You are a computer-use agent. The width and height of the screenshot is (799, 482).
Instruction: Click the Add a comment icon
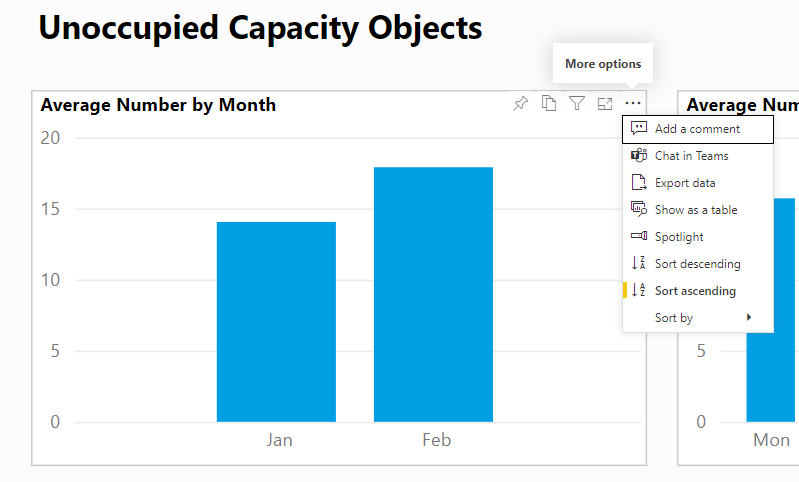click(x=640, y=129)
